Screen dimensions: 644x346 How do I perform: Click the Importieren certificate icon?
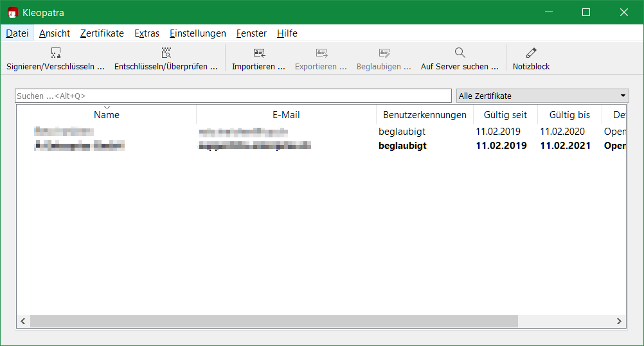(259, 53)
